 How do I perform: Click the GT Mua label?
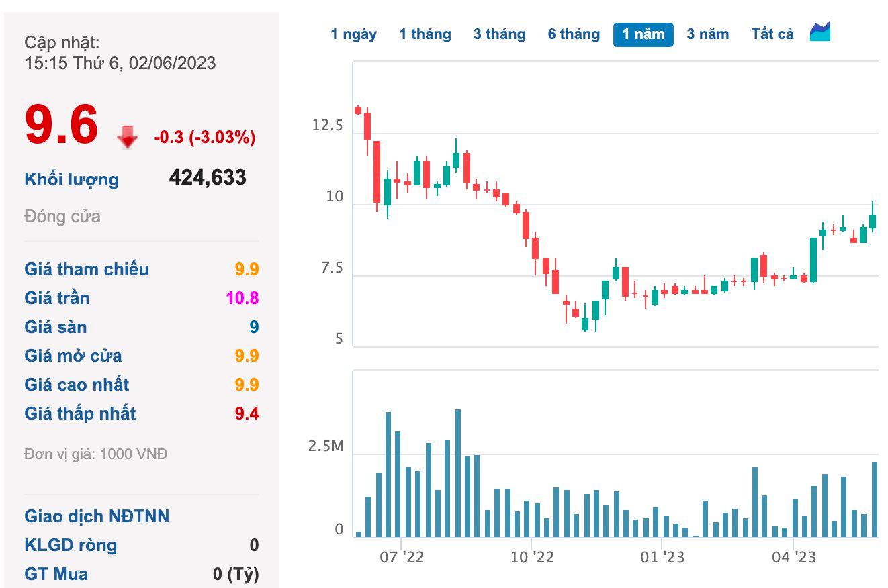(56, 574)
